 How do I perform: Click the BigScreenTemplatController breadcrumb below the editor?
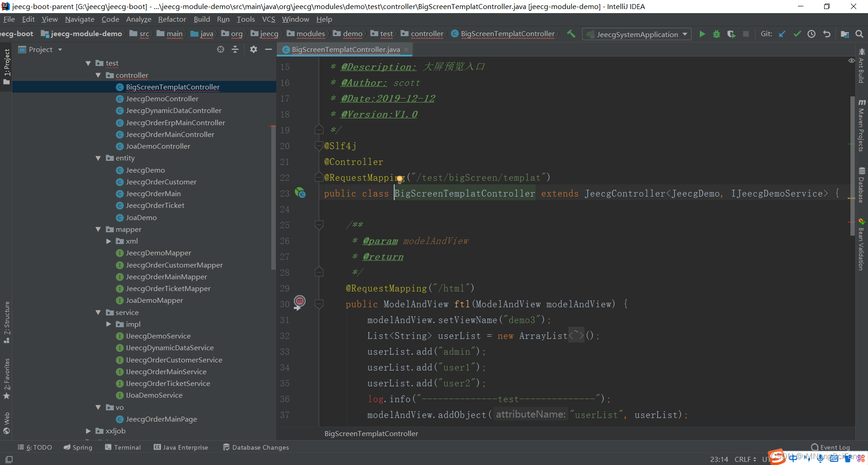(x=371, y=433)
